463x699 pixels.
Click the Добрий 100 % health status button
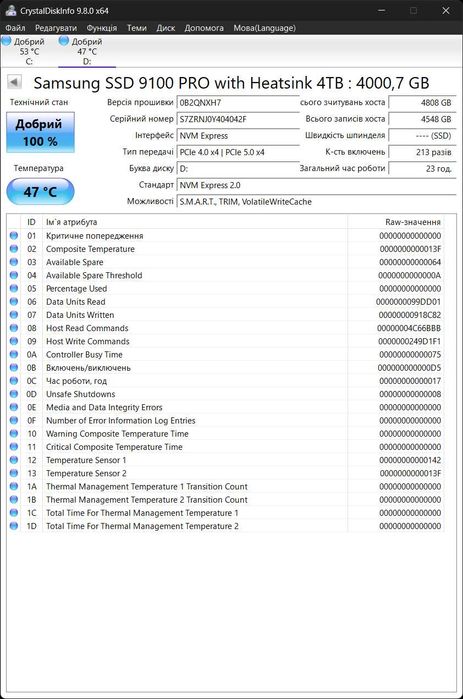[40, 132]
